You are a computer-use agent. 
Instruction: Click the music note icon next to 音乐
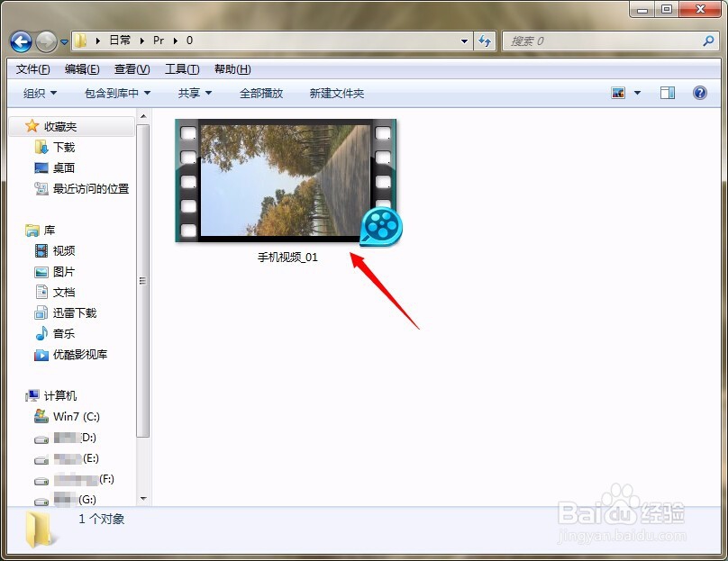click(41, 333)
